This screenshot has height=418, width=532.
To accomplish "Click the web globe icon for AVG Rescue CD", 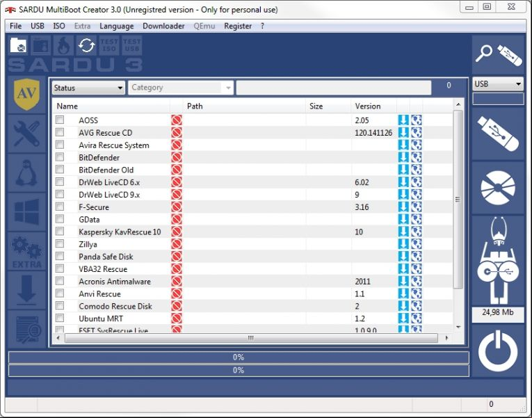I will 417,133.
